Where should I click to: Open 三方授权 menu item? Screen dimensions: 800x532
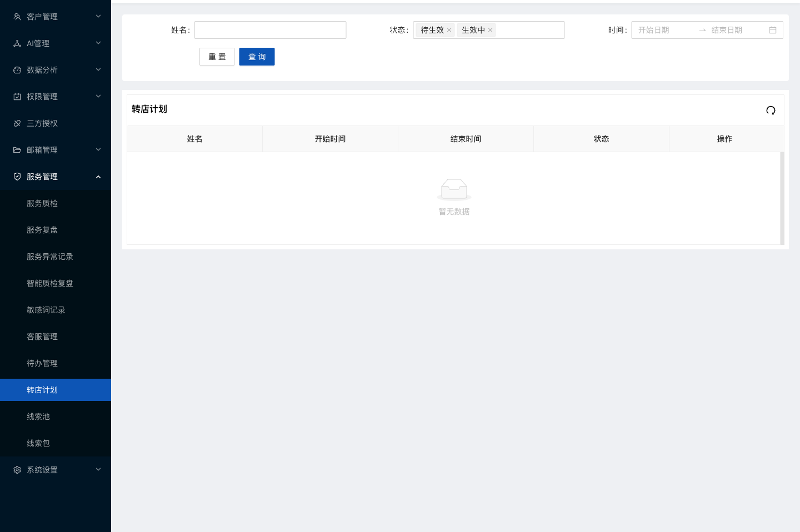tap(56, 123)
